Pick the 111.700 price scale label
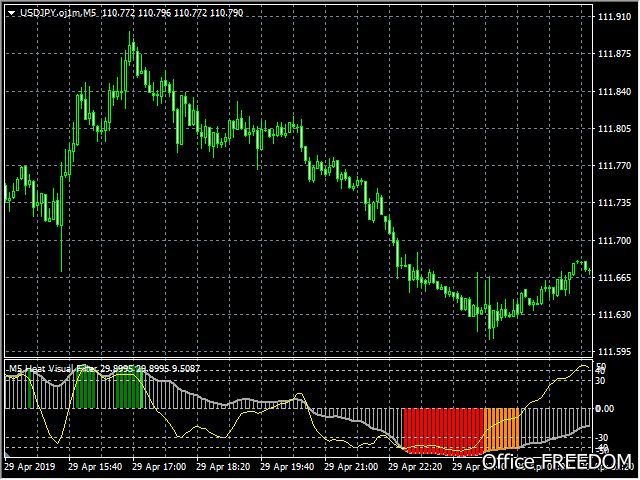The width and height of the screenshot is (640, 480). 614,240
